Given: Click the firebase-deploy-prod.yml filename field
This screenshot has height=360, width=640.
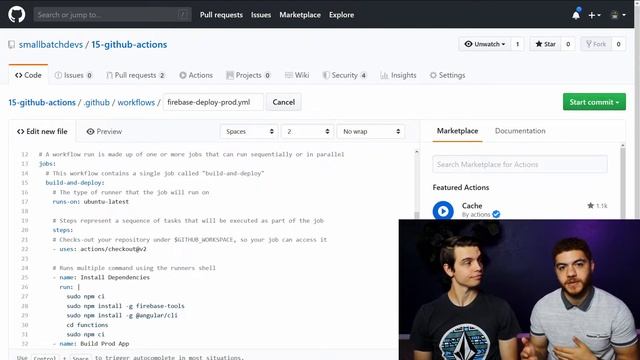Looking at the screenshot, I should tap(213, 102).
